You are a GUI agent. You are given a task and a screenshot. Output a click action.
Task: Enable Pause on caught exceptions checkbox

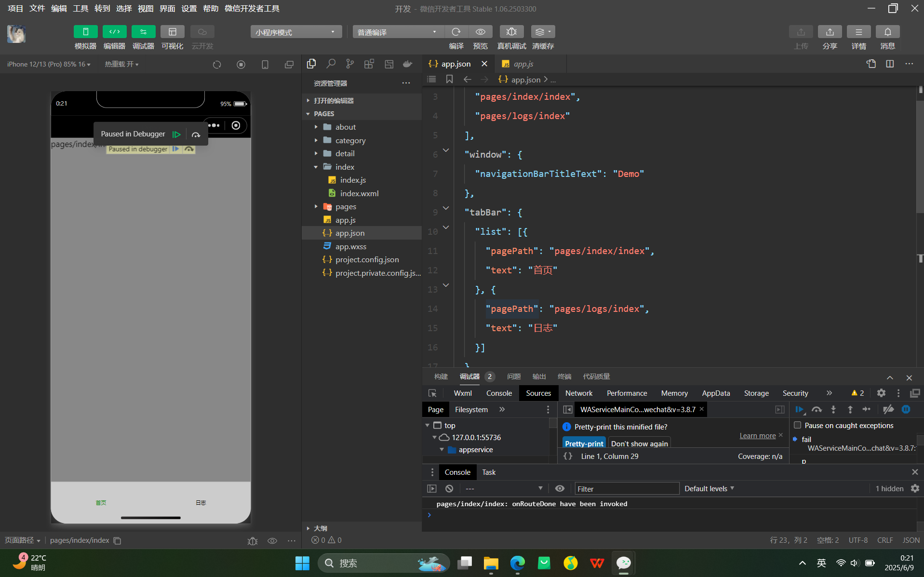pyautogui.click(x=798, y=425)
